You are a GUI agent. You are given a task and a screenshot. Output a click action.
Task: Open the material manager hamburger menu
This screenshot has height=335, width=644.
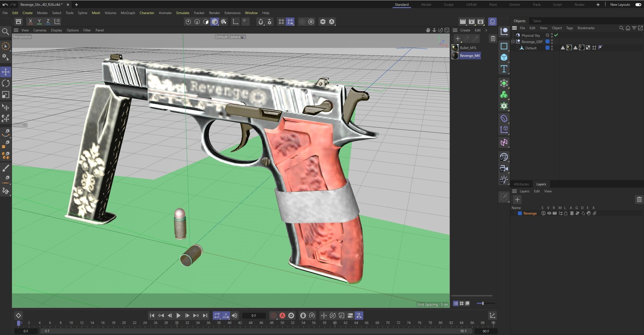(455, 30)
